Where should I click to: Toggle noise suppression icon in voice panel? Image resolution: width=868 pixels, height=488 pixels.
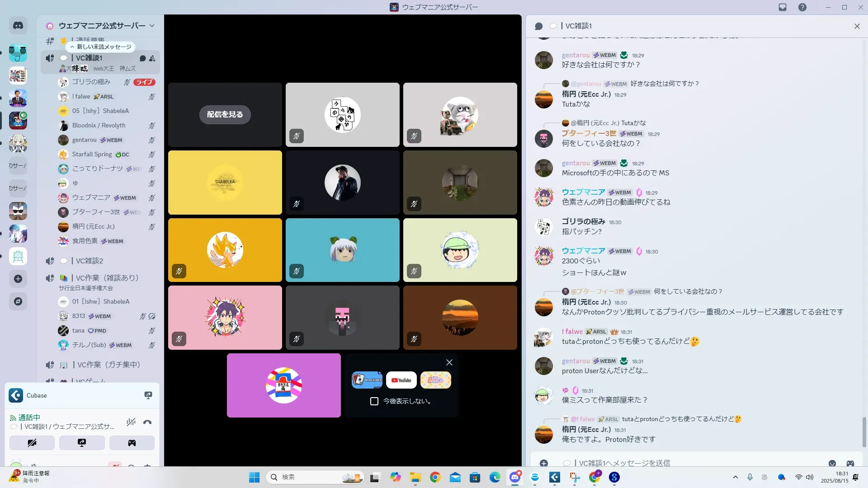(131, 422)
